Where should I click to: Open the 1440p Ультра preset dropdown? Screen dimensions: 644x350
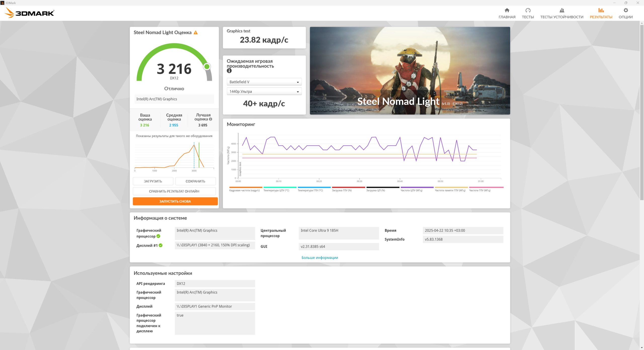tap(264, 92)
